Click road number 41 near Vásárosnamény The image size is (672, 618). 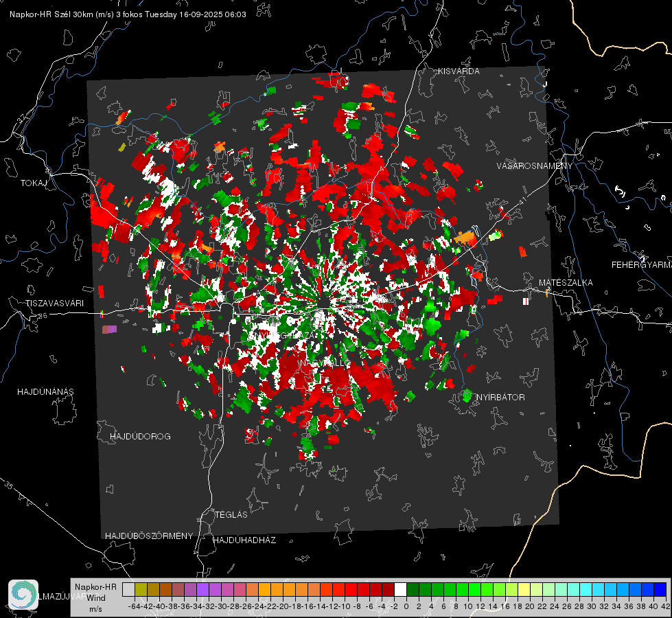click(522, 201)
